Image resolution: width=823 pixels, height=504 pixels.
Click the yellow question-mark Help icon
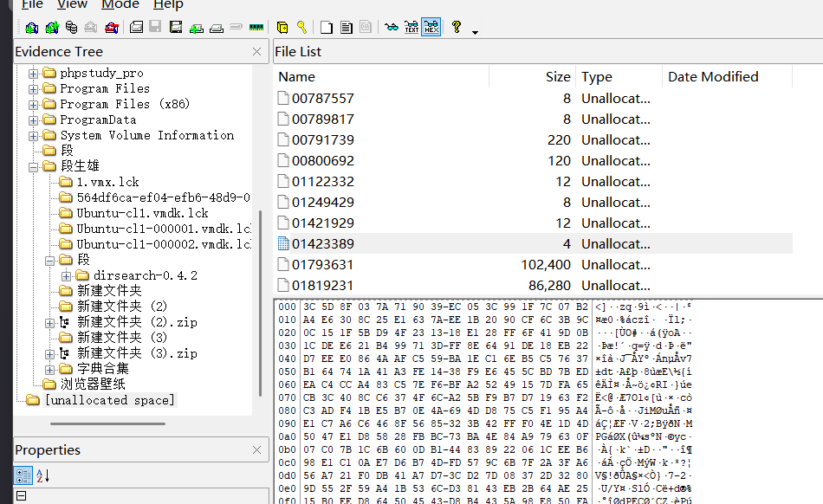coord(457,27)
